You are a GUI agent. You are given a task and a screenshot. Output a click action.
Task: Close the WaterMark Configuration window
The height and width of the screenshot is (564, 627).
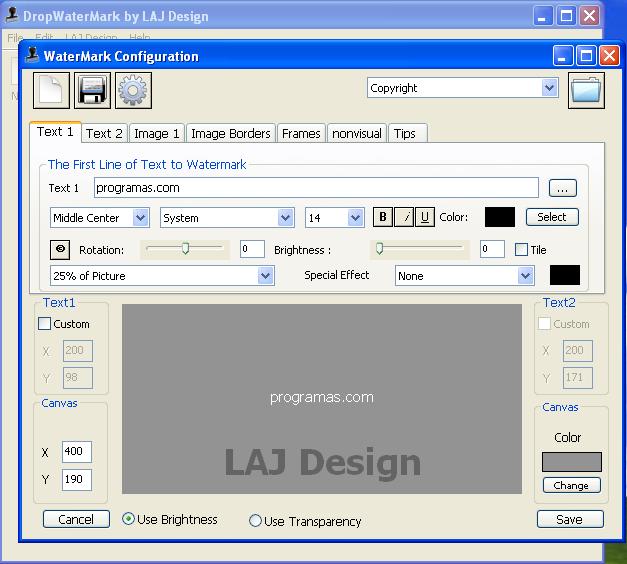[x=609, y=56]
